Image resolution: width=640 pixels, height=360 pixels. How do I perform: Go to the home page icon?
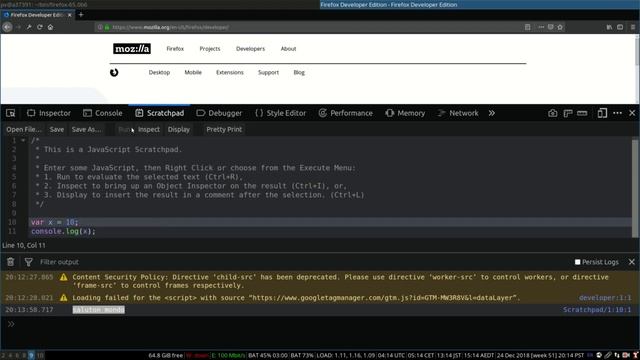[x=50, y=27]
